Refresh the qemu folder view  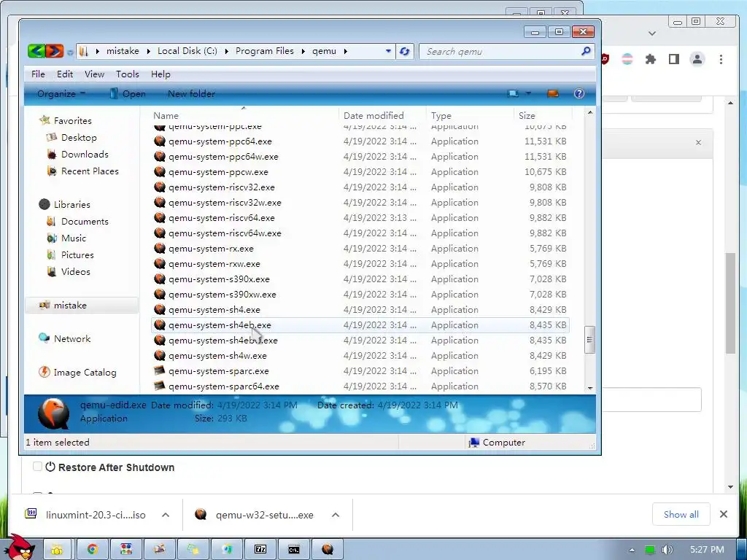coord(404,52)
